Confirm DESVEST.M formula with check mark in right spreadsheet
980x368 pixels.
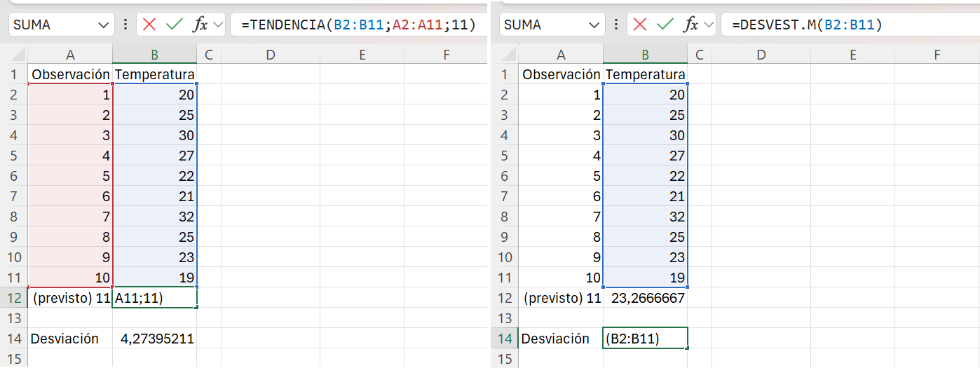(665, 25)
